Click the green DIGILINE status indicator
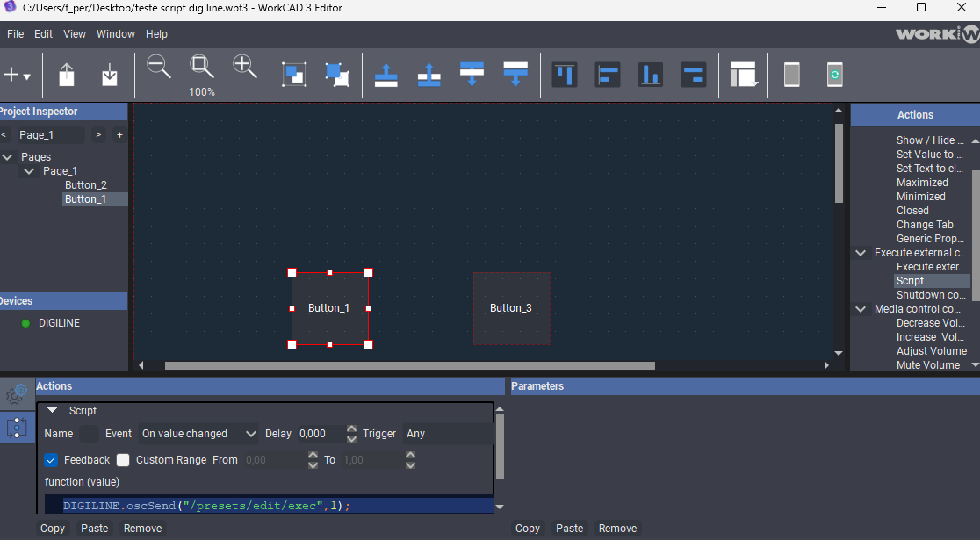The width and height of the screenshot is (980, 540). (x=25, y=323)
